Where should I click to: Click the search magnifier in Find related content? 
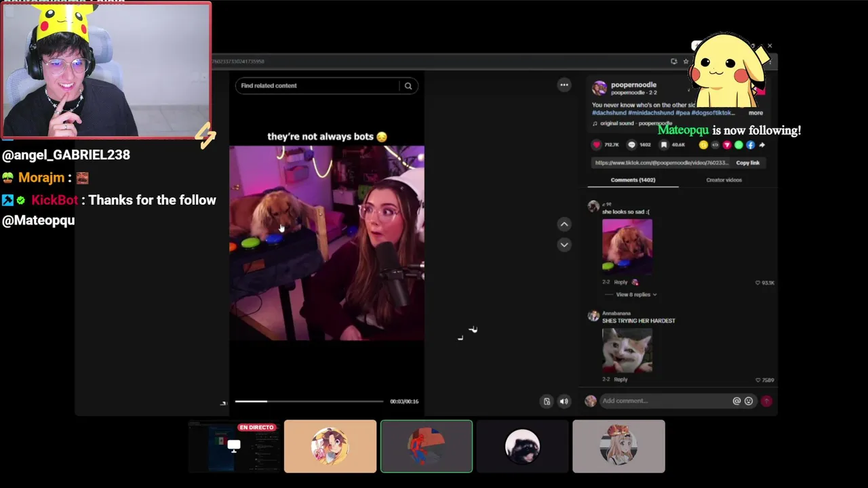pyautogui.click(x=408, y=86)
